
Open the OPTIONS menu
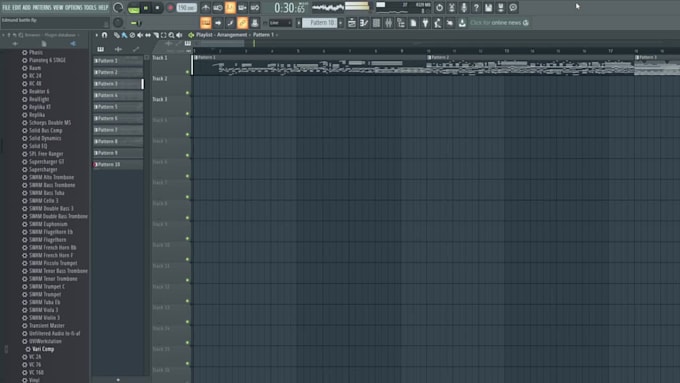point(74,7)
